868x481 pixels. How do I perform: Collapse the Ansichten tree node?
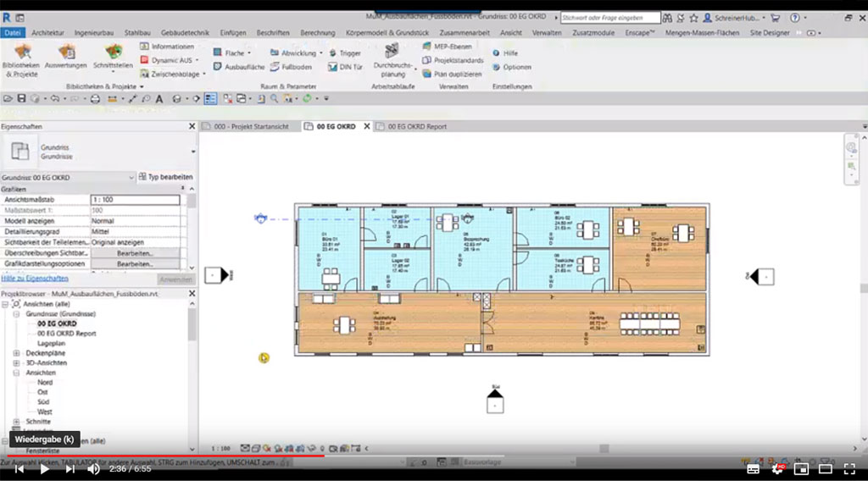(17, 373)
